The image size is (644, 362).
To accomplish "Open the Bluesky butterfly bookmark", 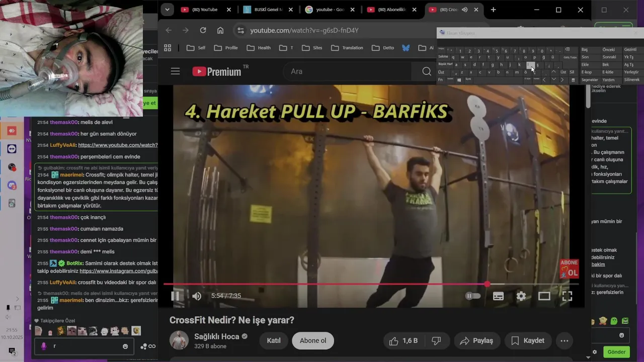I will 406,48.
